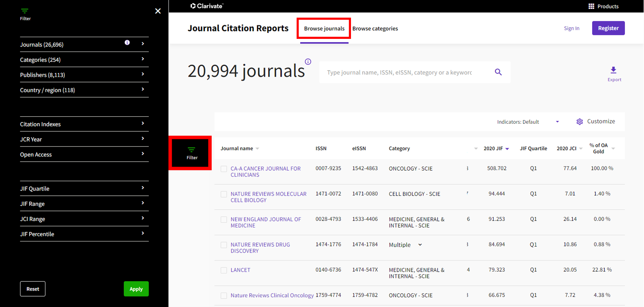Select checkbox for New England Journal of Medicine
Viewport: 644px width, 307px height.
[x=224, y=220]
